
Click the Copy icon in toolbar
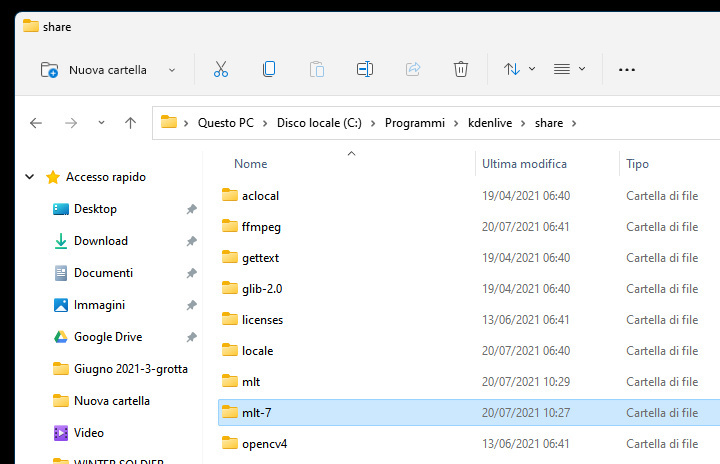(269, 69)
